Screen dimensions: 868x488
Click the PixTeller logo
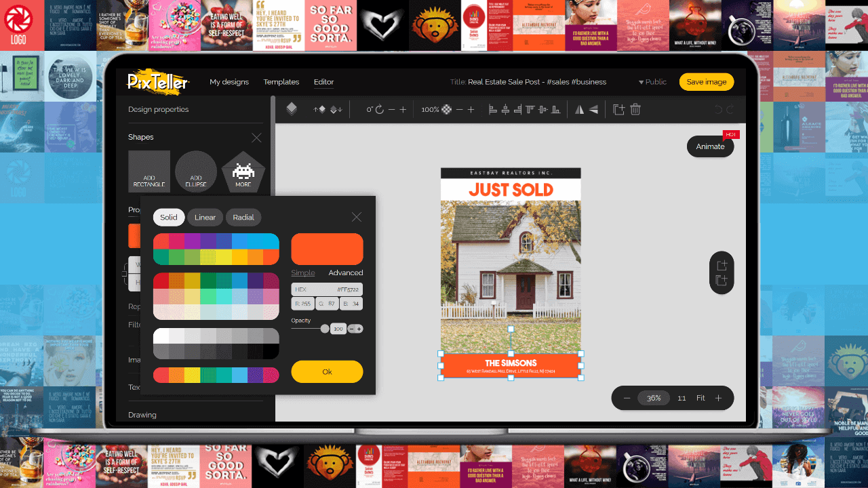159,82
